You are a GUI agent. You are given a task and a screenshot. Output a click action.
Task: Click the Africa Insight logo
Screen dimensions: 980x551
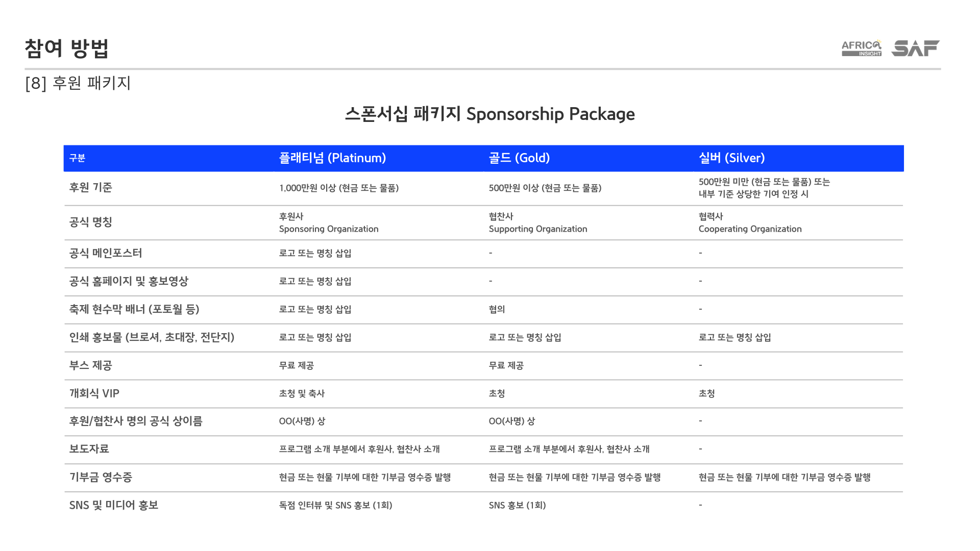click(862, 48)
